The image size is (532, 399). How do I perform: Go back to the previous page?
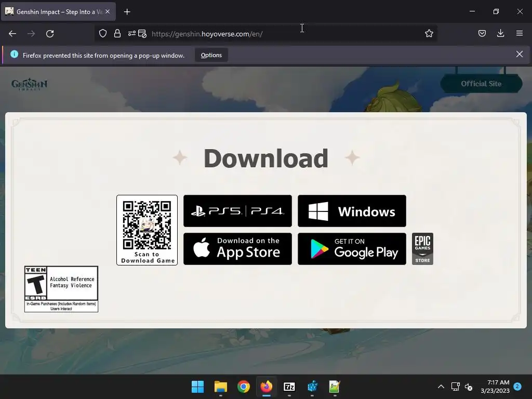[x=12, y=34]
